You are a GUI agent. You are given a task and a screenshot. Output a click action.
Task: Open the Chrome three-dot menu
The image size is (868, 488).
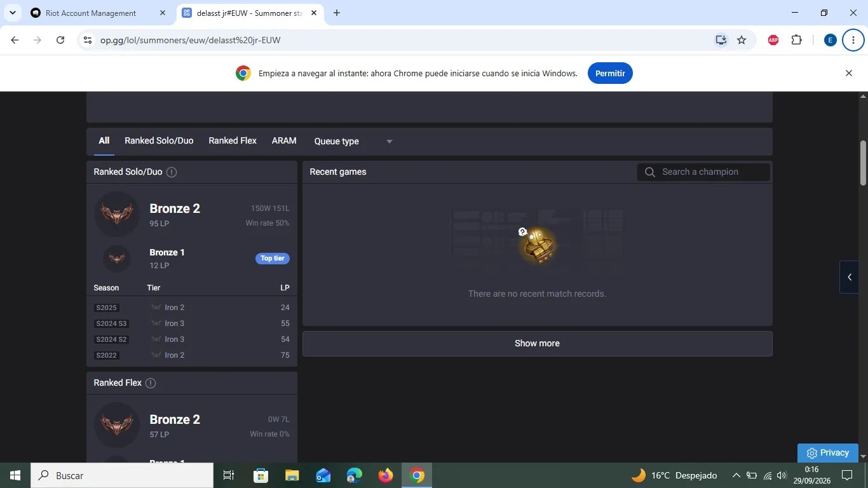coord(853,40)
